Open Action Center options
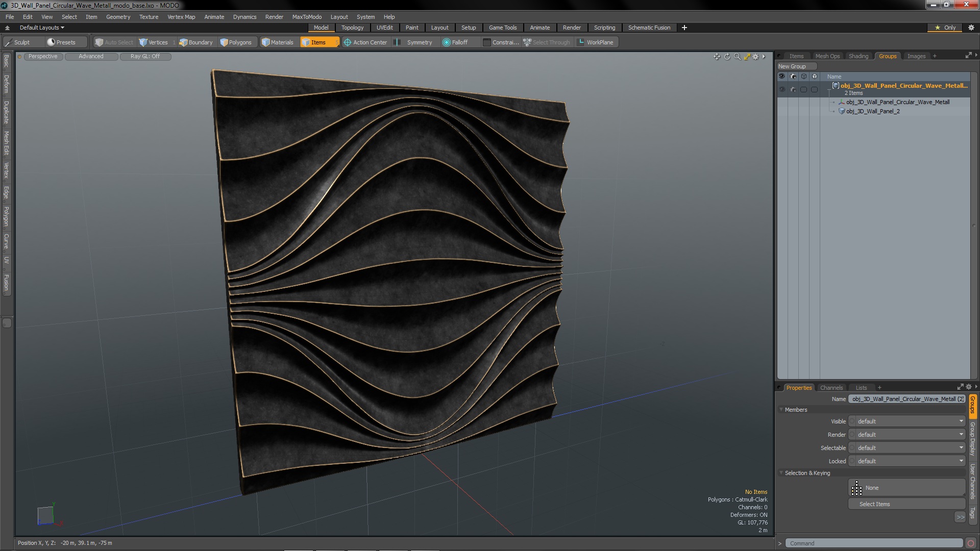 pyautogui.click(x=365, y=42)
